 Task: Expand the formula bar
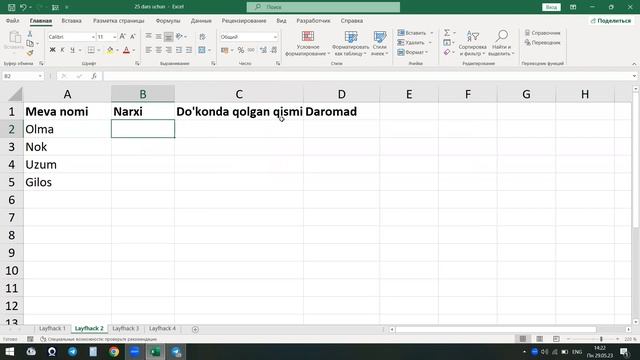(634, 76)
